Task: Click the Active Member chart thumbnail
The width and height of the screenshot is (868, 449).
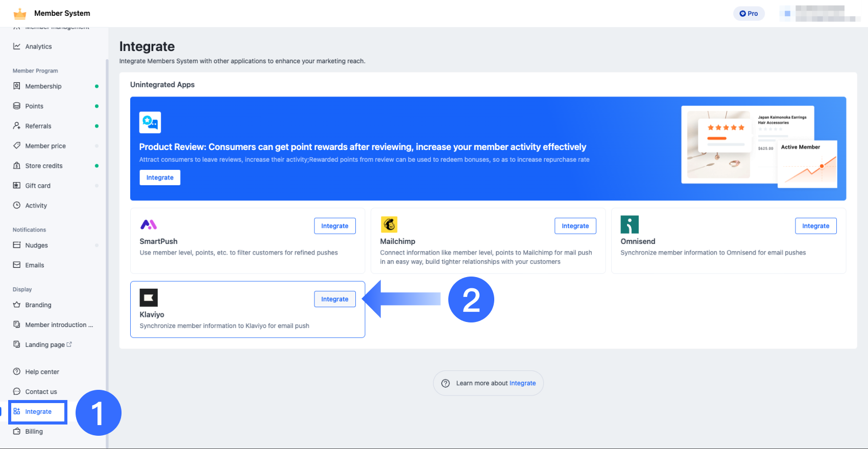Action: click(807, 164)
